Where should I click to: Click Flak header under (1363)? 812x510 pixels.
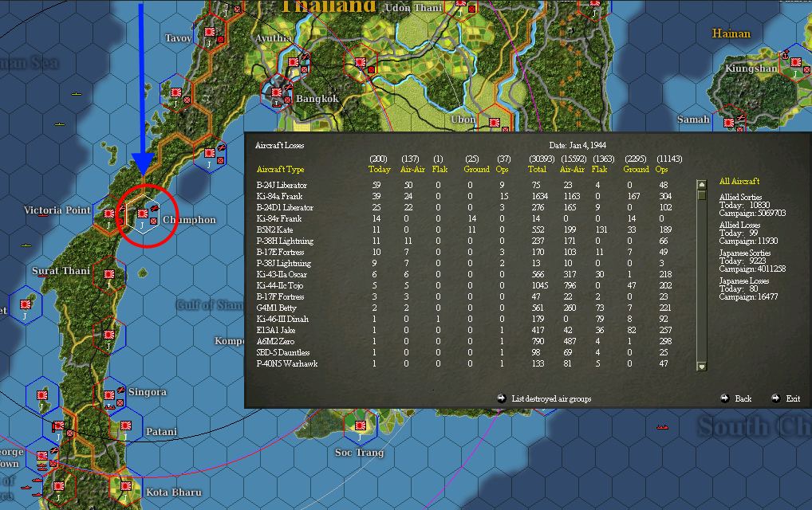(599, 169)
